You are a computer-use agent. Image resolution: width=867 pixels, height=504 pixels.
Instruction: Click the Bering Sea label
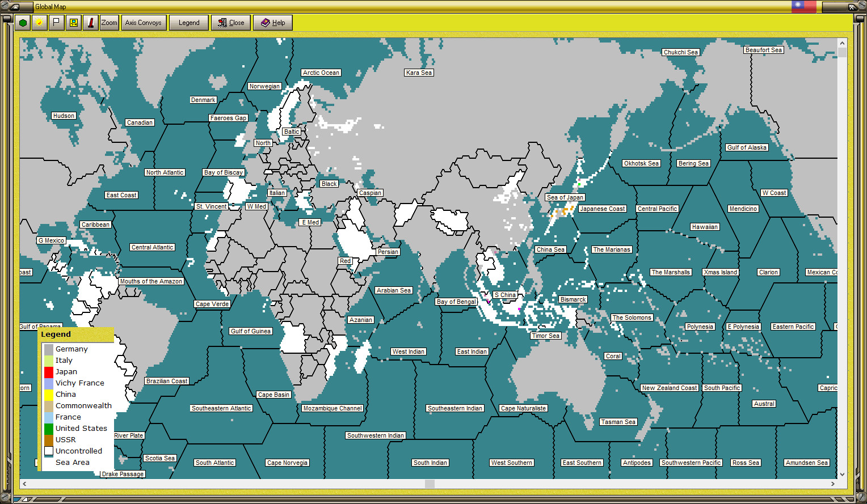pyautogui.click(x=694, y=163)
